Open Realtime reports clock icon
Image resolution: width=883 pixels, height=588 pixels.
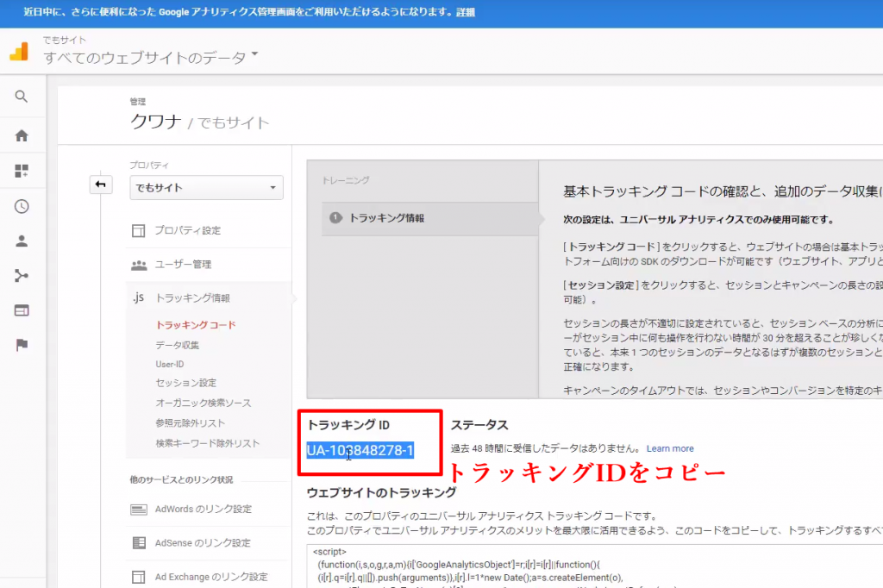(x=22, y=206)
